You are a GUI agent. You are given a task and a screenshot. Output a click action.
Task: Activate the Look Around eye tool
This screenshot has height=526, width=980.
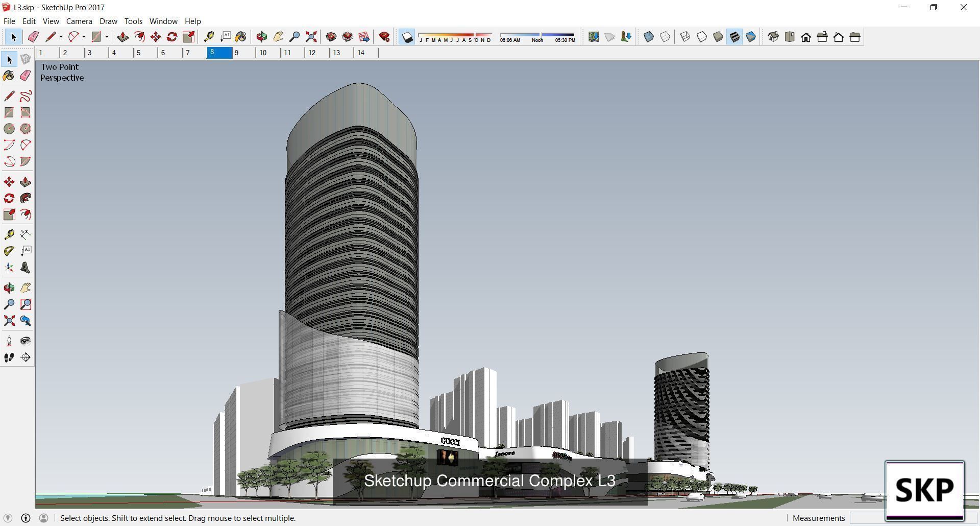coord(26,341)
